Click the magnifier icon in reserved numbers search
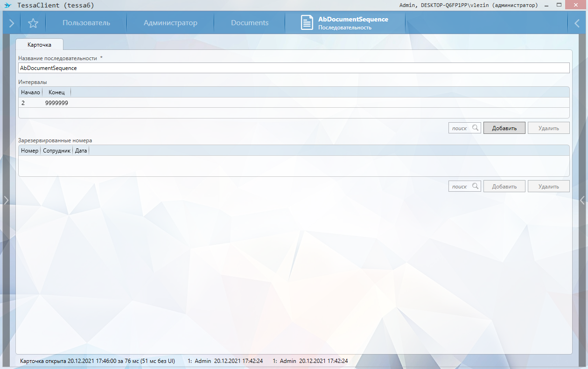Image resolution: width=588 pixels, height=369 pixels. (x=475, y=186)
